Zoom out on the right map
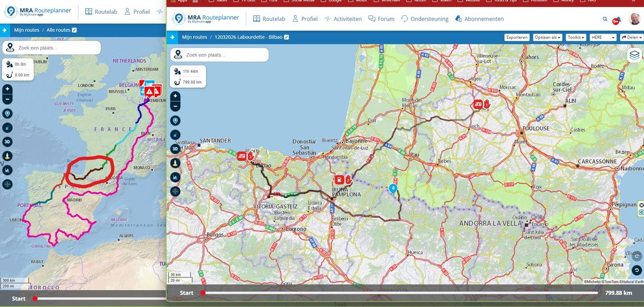 click(x=175, y=107)
